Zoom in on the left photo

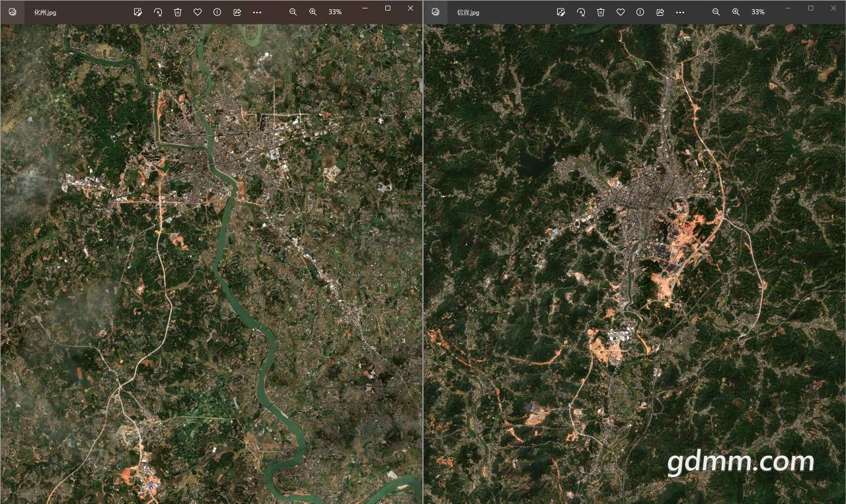pyautogui.click(x=313, y=12)
